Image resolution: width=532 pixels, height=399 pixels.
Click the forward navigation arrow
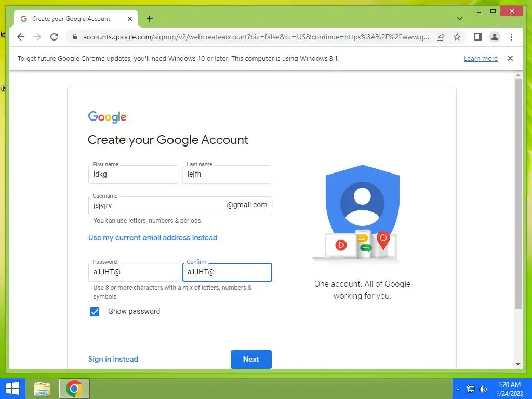click(x=37, y=37)
